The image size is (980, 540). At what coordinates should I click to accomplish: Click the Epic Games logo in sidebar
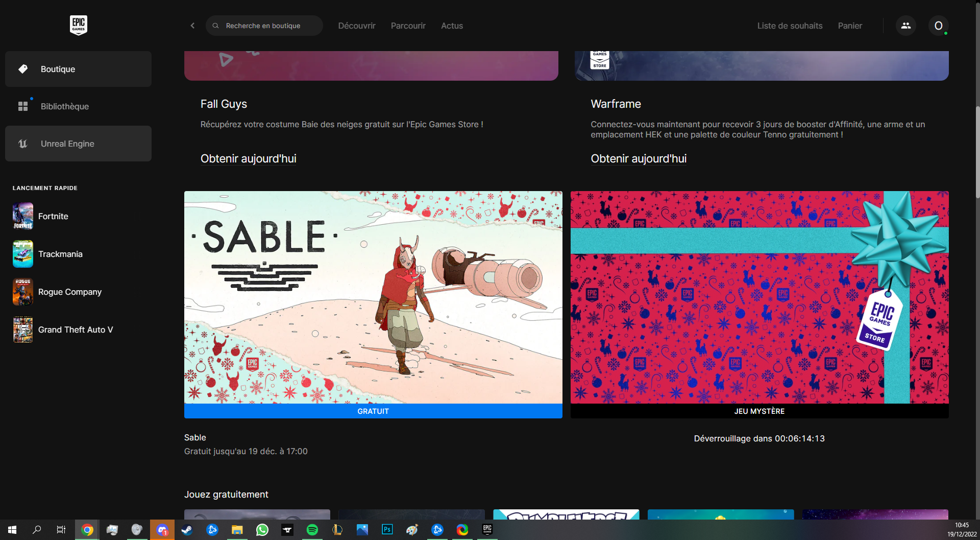click(78, 25)
